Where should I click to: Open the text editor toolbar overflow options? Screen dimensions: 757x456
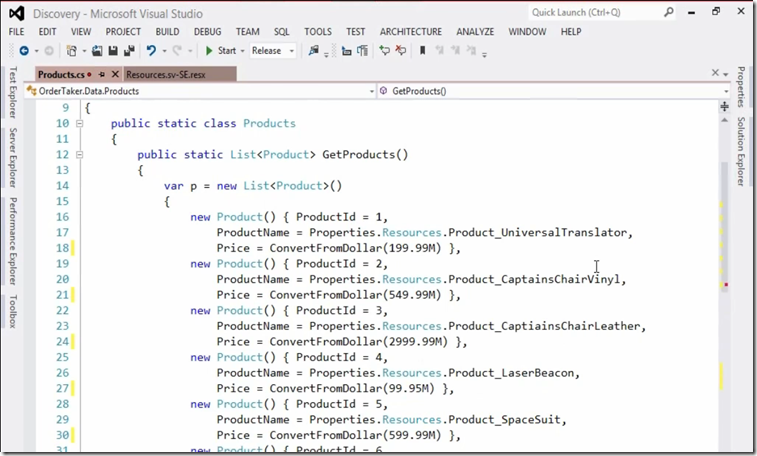point(484,54)
